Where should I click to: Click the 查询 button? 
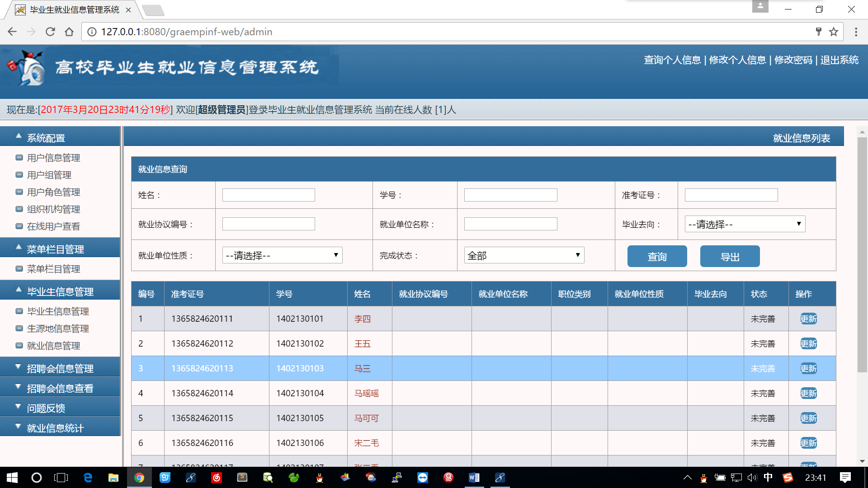657,257
